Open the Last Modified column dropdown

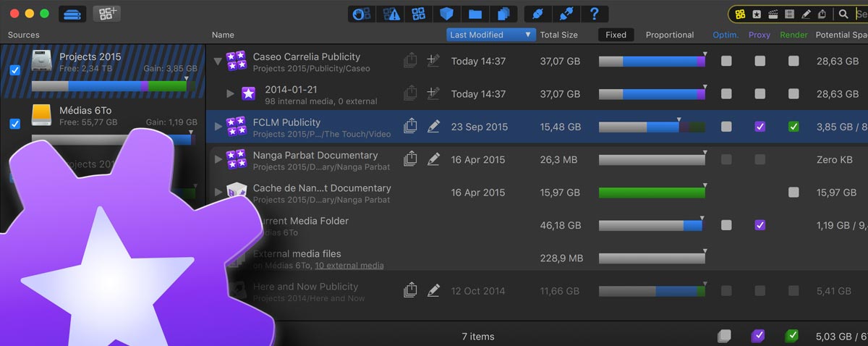coord(490,35)
